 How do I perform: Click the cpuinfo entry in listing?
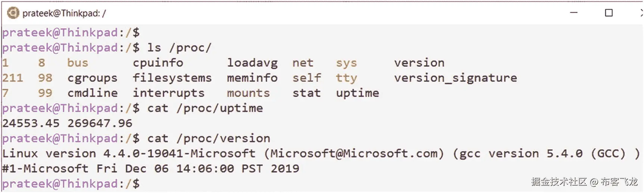[x=158, y=63]
